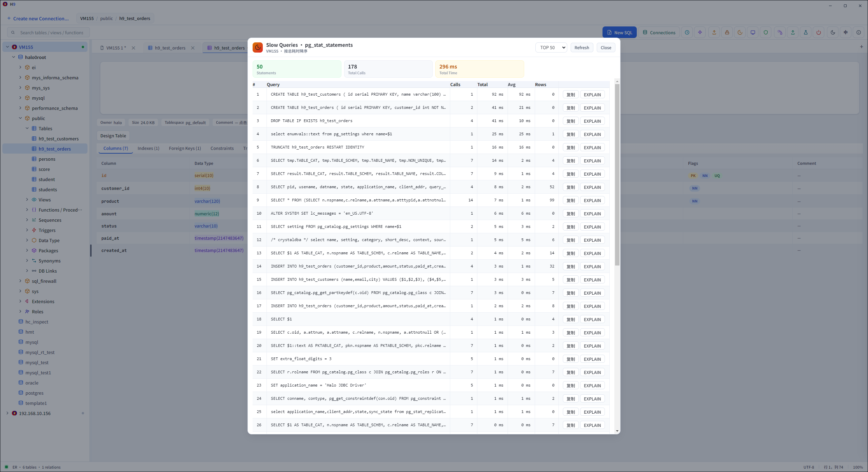Click EXPLAIN for the DROP TABLE query row
The image size is (868, 472).
pyautogui.click(x=592, y=121)
